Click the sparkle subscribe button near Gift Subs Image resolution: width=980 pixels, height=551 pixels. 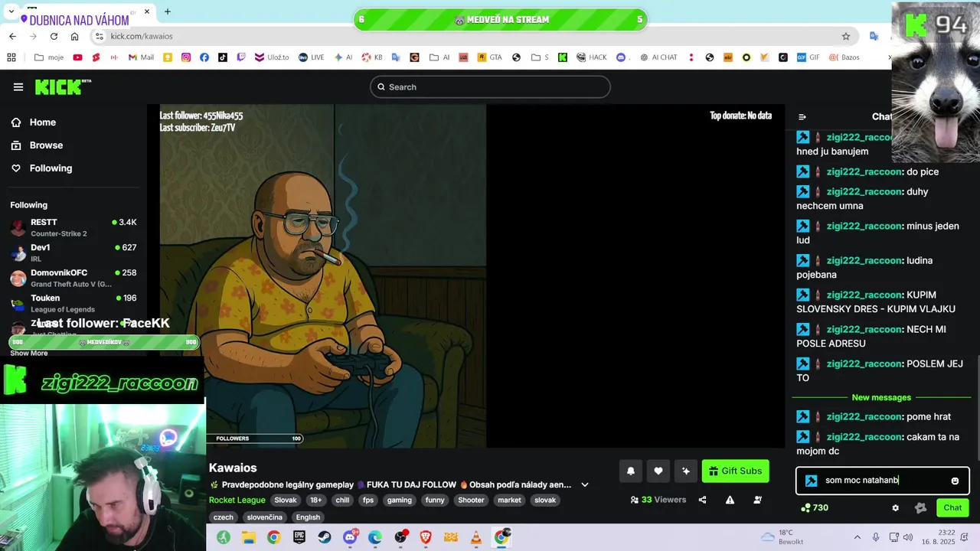(686, 471)
